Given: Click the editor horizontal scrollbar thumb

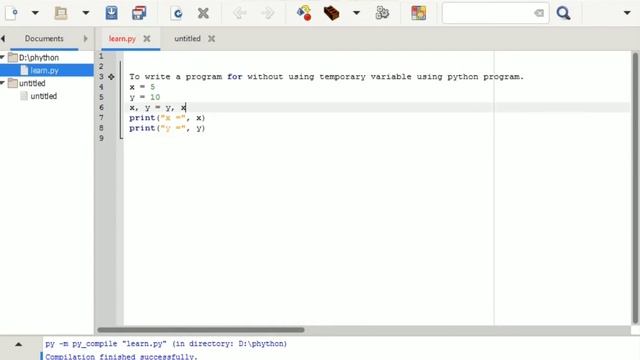Looking at the screenshot, I should pos(201,330).
